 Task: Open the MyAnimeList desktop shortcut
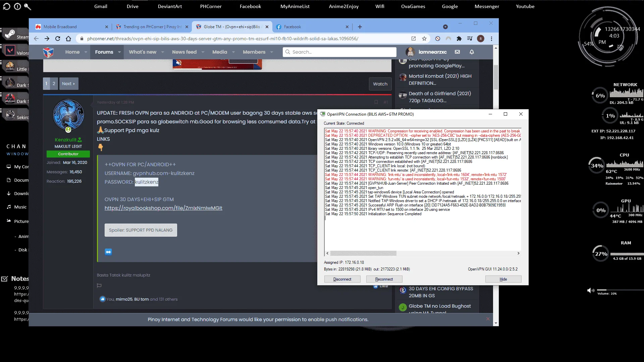[x=295, y=6]
